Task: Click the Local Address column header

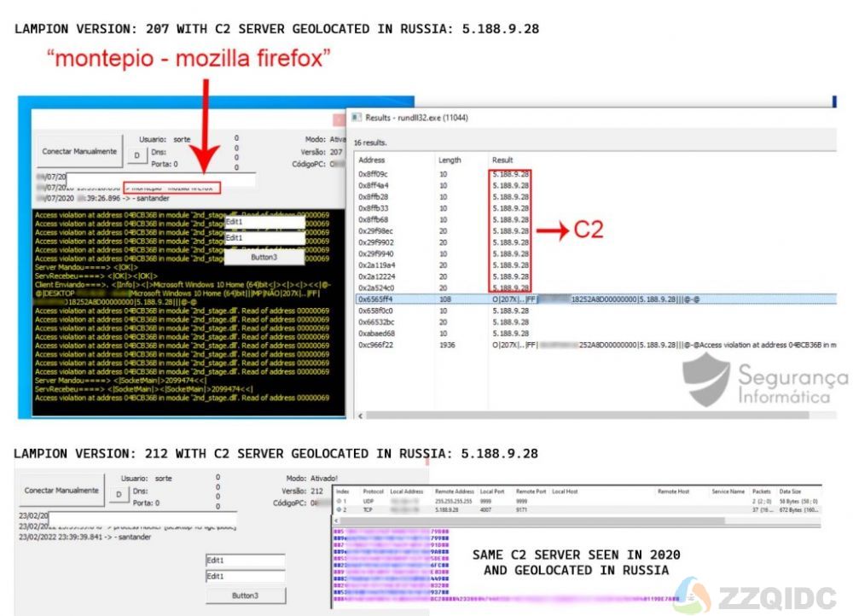Action: pyautogui.click(x=406, y=491)
